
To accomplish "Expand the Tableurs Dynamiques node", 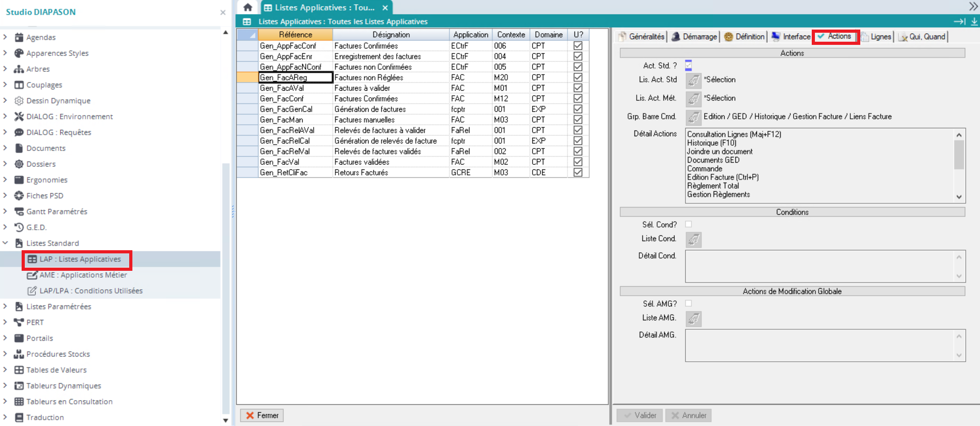I will click(x=5, y=386).
